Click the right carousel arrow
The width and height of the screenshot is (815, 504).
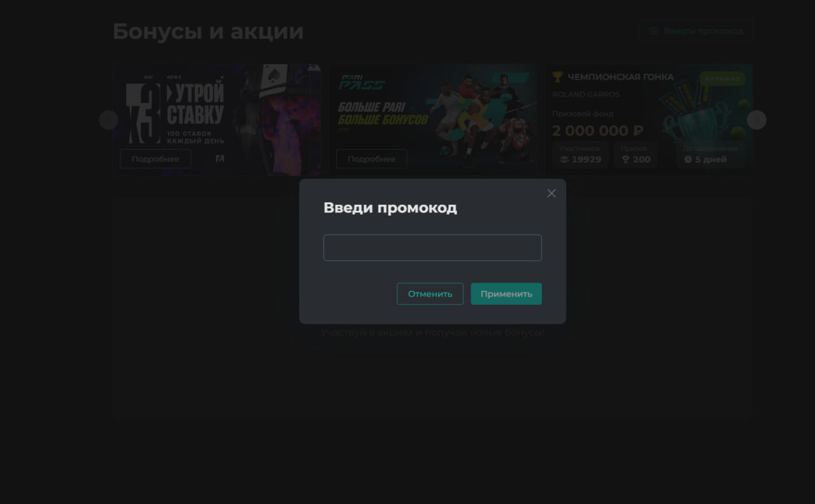click(756, 120)
